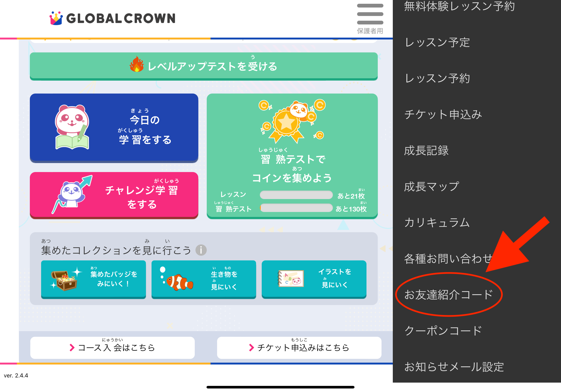Click チケット申込みはこちら link with chevron

point(299,348)
